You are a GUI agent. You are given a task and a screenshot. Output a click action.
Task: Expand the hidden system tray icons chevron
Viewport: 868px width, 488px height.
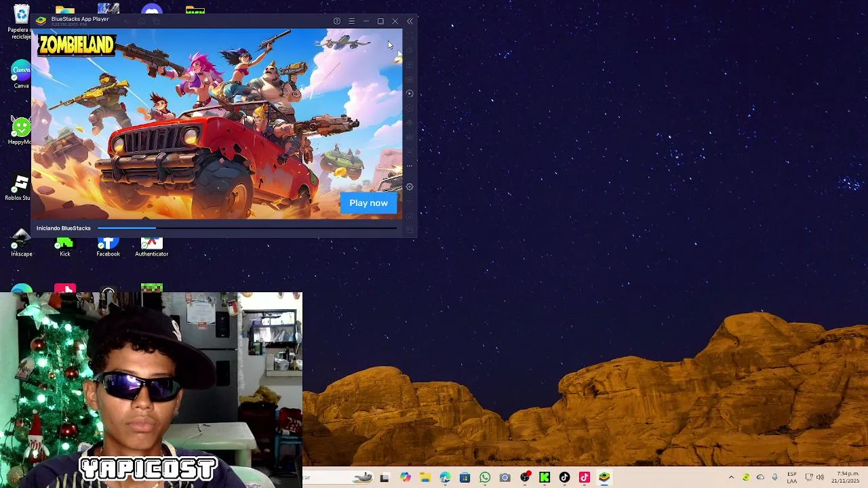coord(731,478)
